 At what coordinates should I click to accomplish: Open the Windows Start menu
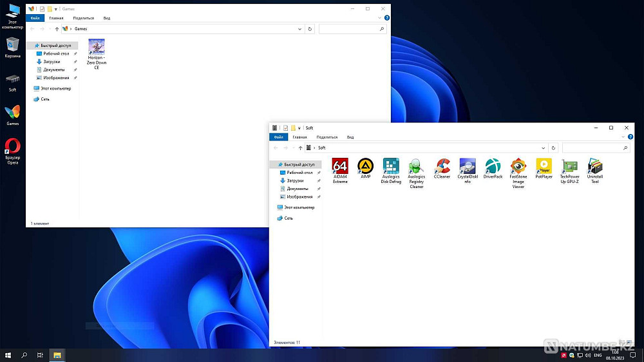click(x=8, y=355)
